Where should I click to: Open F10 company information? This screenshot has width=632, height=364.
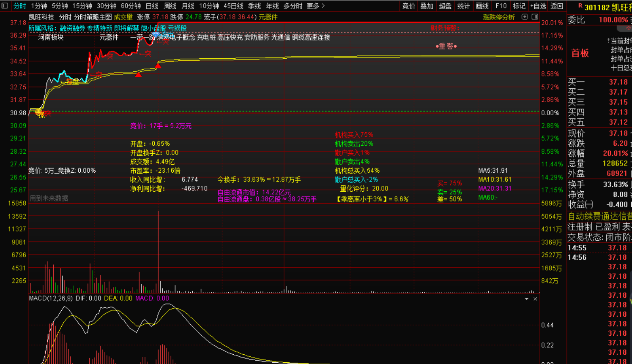(x=501, y=6)
